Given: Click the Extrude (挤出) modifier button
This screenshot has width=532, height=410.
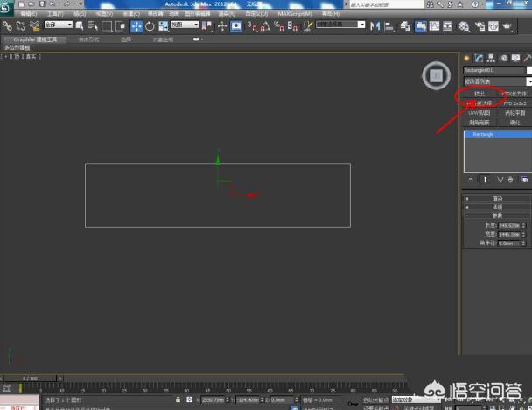Looking at the screenshot, I should click(x=479, y=93).
